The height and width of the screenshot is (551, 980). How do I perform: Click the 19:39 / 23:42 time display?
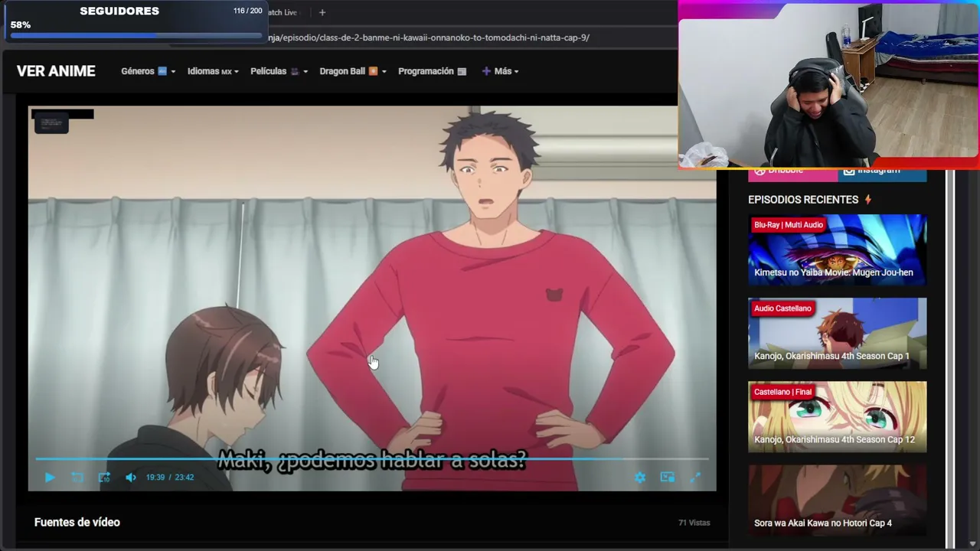point(170,478)
